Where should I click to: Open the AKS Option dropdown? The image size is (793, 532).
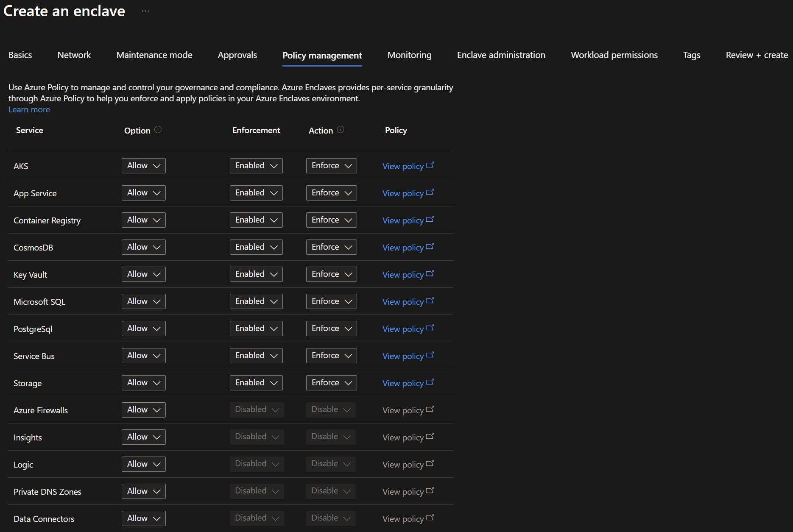point(144,166)
